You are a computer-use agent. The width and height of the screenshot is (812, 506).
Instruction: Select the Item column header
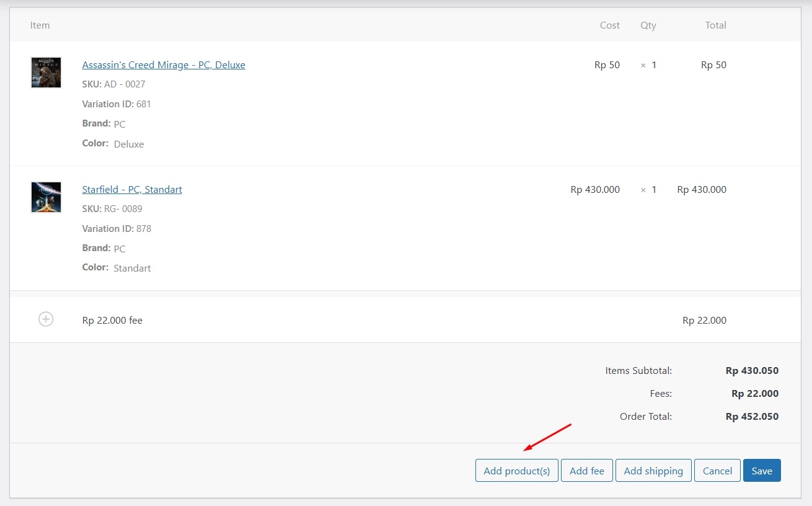click(40, 25)
